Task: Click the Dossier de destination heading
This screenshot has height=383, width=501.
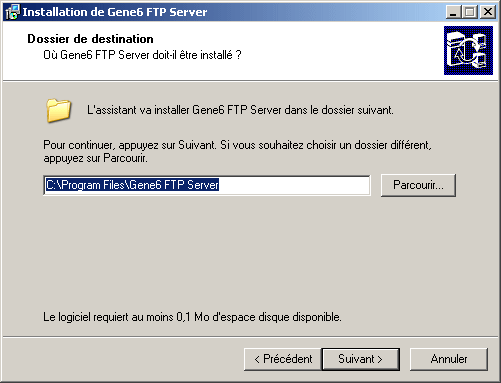Action: coord(90,39)
